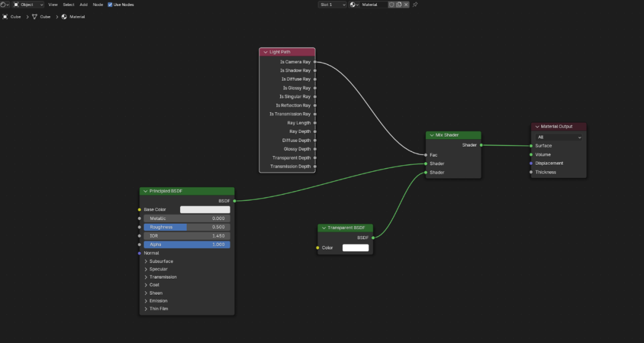Click the Material Output Displacement socket
Image resolution: width=644 pixels, height=343 pixels.
(531, 163)
